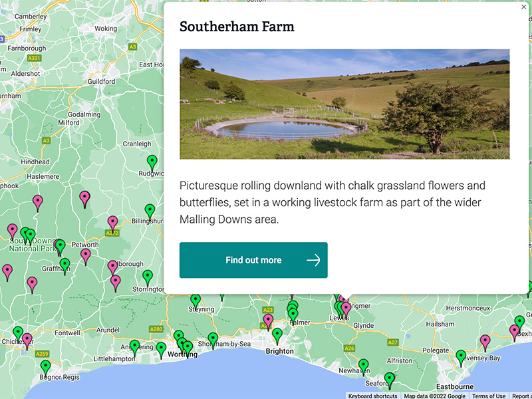The width and height of the screenshot is (532, 399).
Task: Click the Southerham Farm photo in the popup
Action: pyautogui.click(x=349, y=103)
